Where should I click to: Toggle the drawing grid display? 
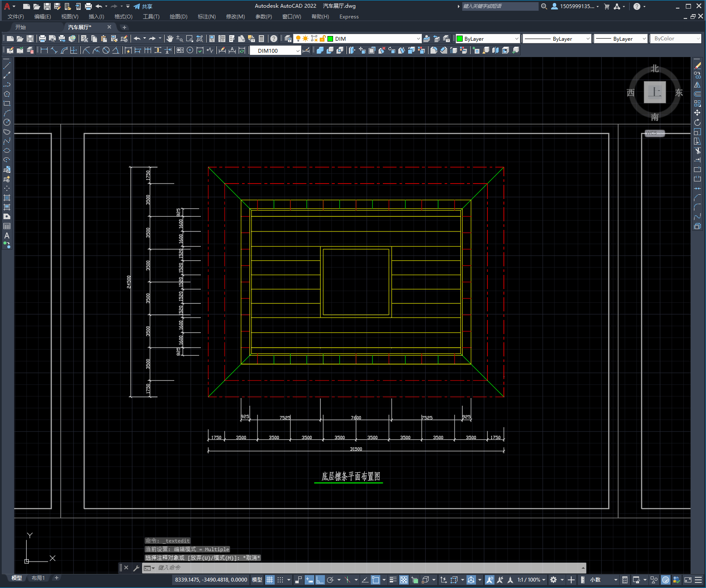click(x=270, y=580)
